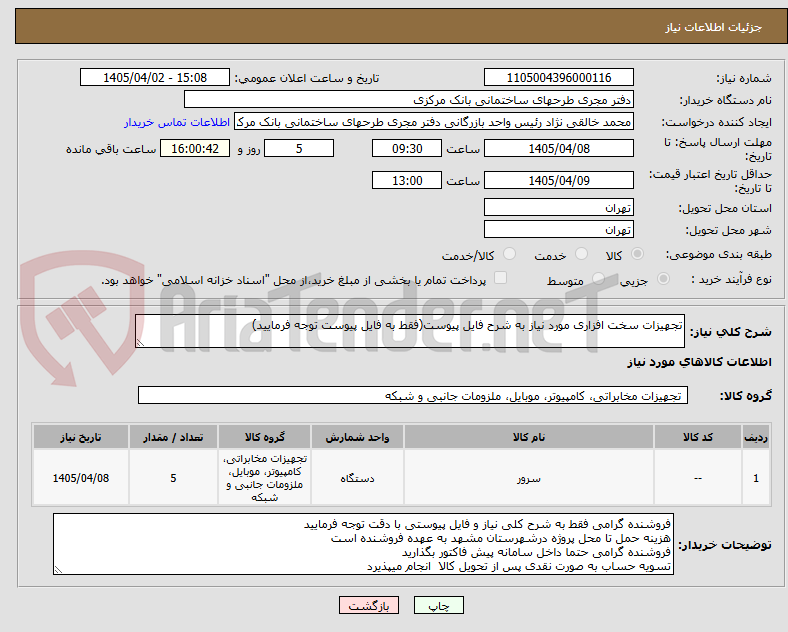Click the remaining days field showing 5
This screenshot has height=632, width=788.
click(x=299, y=149)
